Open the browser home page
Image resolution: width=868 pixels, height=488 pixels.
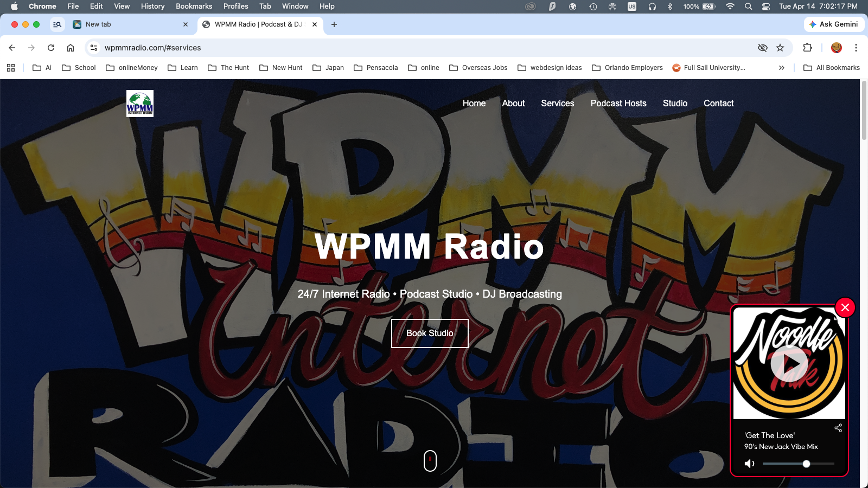(x=71, y=48)
